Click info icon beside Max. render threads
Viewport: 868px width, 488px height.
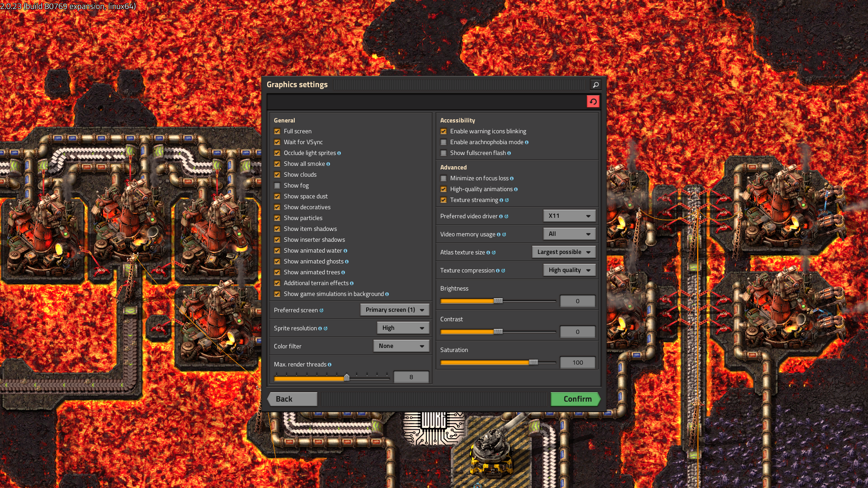point(330,365)
